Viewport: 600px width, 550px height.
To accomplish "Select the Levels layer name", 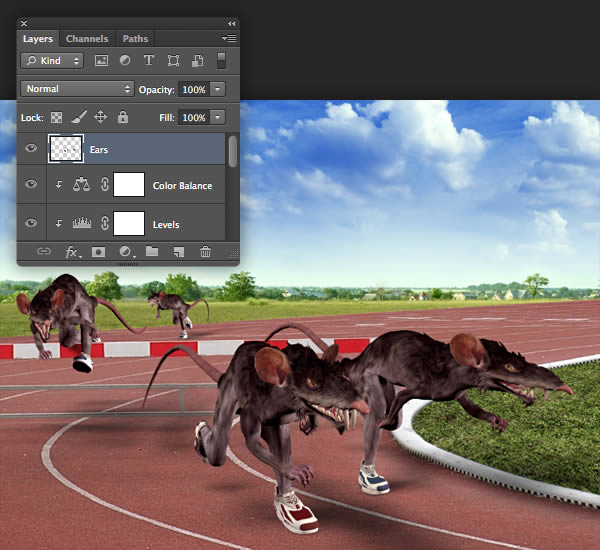I will tap(166, 225).
